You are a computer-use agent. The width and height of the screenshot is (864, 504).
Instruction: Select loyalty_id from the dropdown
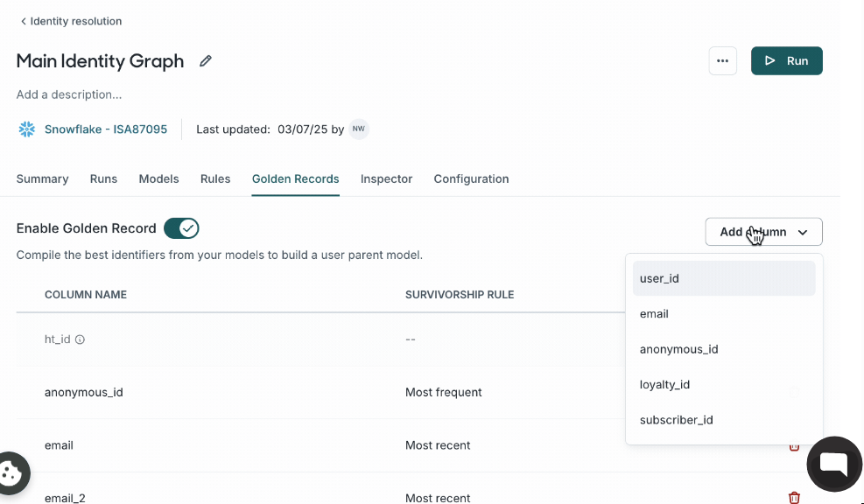click(x=723, y=384)
